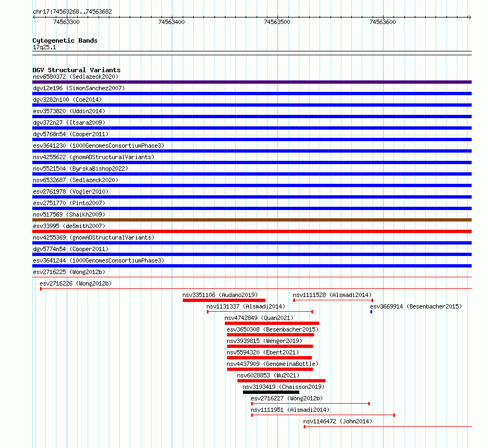487x448 pixels.
Task: Click the brown nsv517569 (Shaikh2009) bar
Action: (252, 220)
